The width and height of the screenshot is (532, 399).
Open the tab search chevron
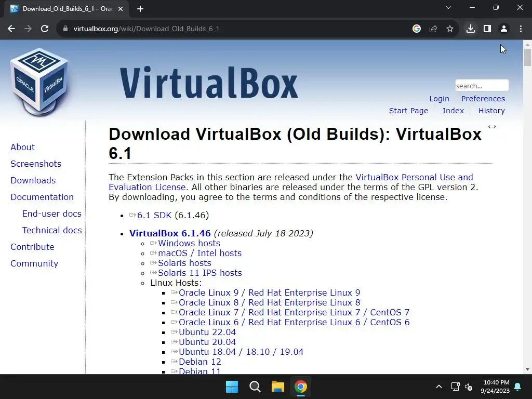point(448,7)
